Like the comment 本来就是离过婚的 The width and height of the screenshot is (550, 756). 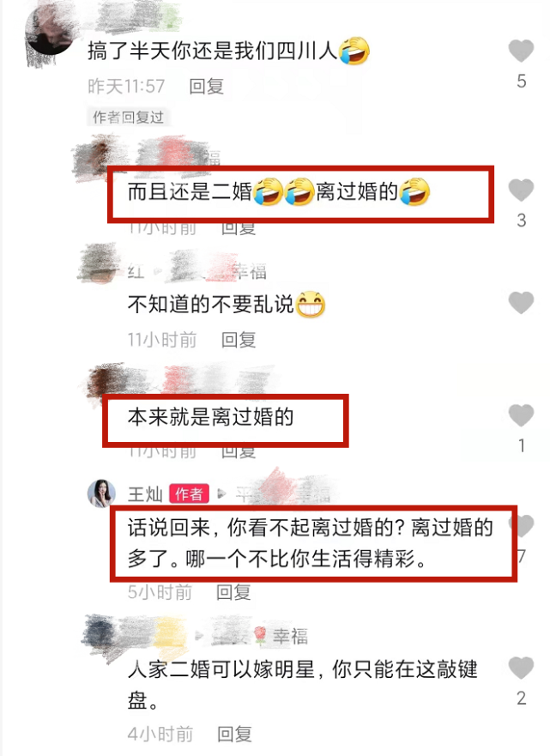click(521, 415)
